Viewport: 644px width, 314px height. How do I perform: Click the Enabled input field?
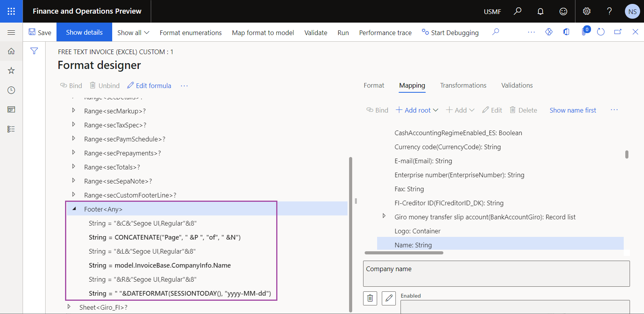coord(515,307)
